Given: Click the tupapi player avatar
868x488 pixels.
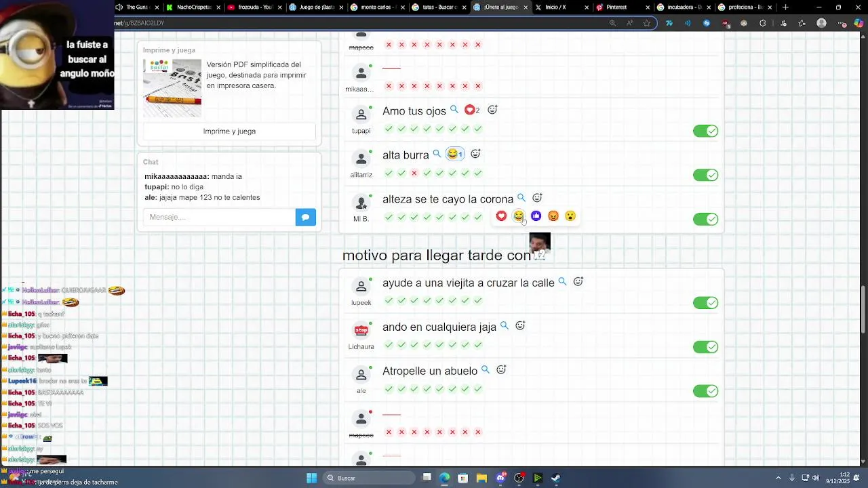Looking at the screenshot, I should pyautogui.click(x=361, y=115).
